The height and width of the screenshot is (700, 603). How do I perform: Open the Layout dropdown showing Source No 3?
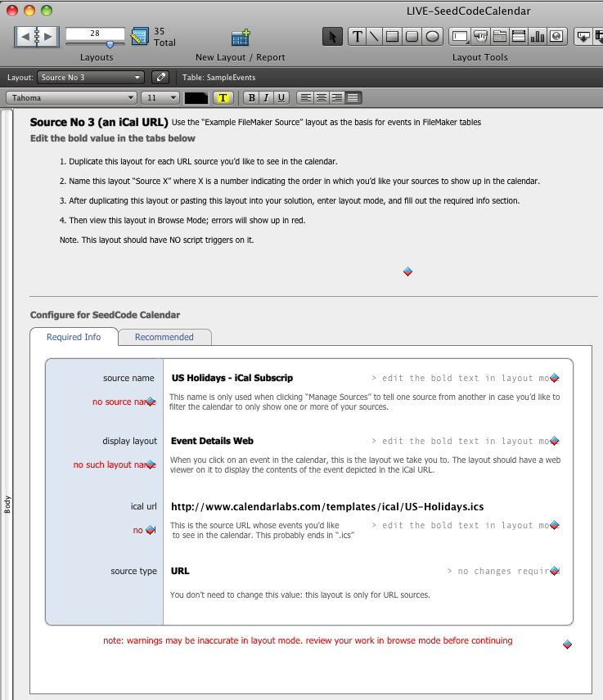(x=91, y=77)
